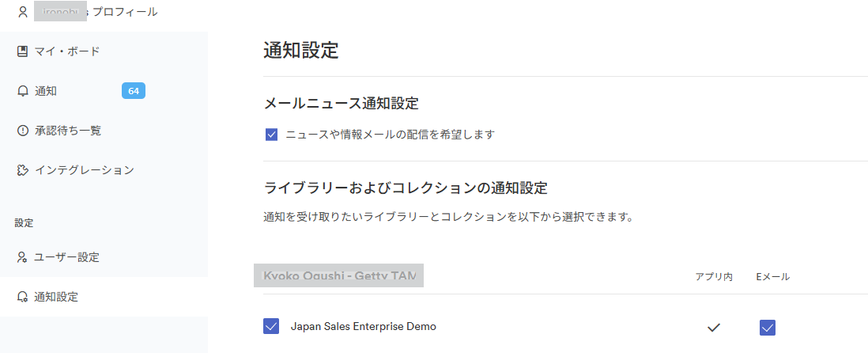
Task: Toggle the アプリ内 checkmark for Japan Sales Enterprise Demo
Action: [714, 328]
